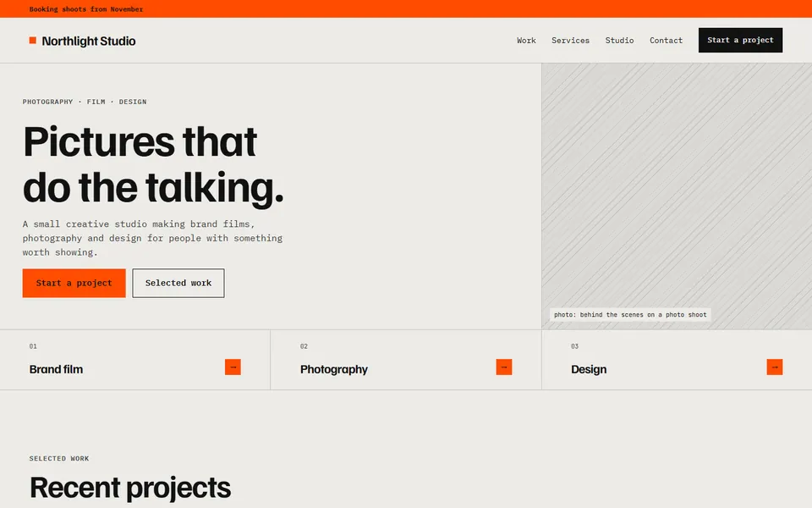The height and width of the screenshot is (508, 812).
Task: Click the orange Start a project hero button
Action: 74,283
